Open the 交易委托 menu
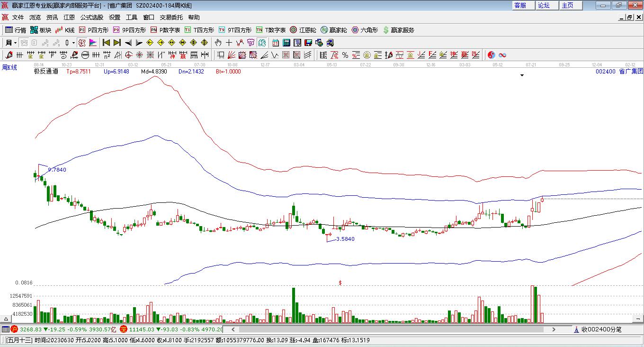The image size is (644, 347). click(x=171, y=17)
